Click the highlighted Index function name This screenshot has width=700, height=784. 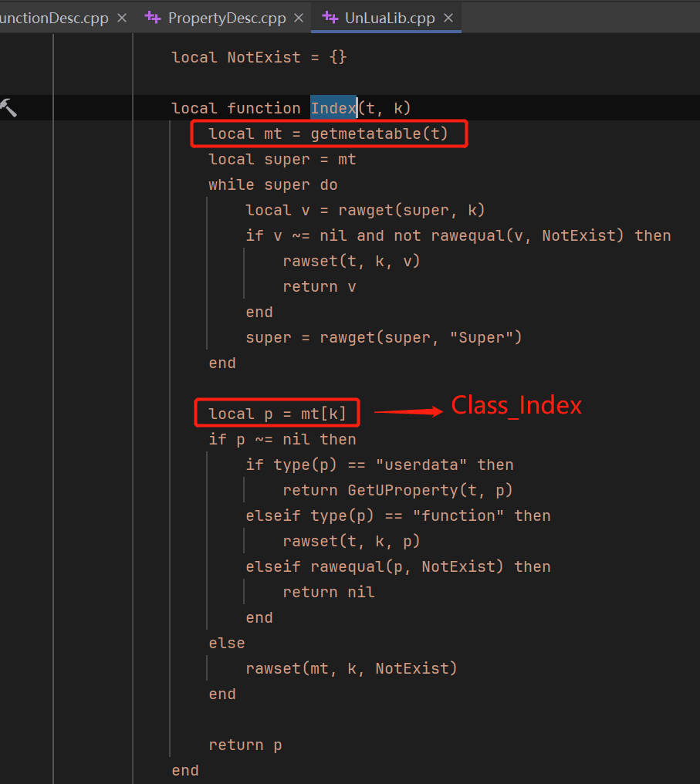333,108
